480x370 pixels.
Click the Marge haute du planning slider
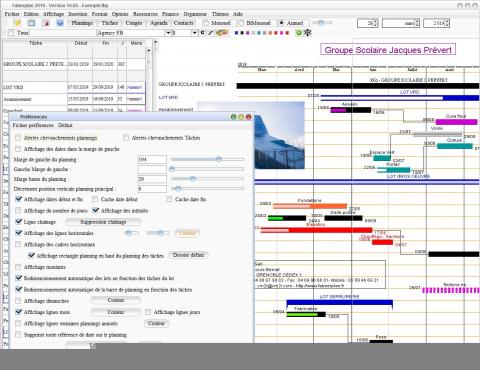207,179
